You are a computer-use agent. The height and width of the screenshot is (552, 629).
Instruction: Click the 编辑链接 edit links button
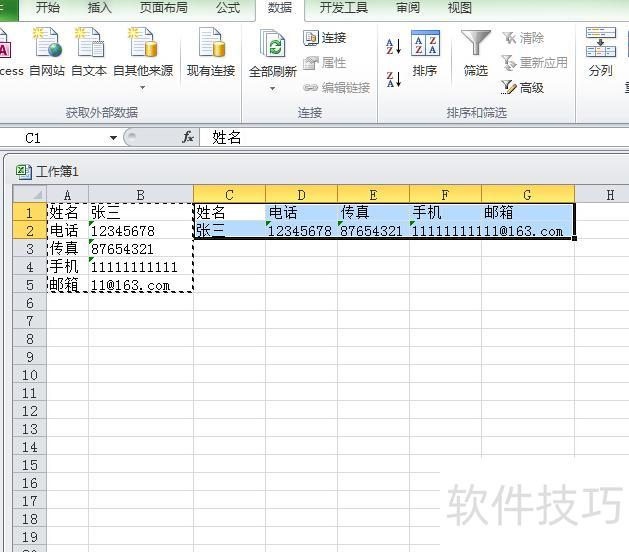[x=336, y=87]
